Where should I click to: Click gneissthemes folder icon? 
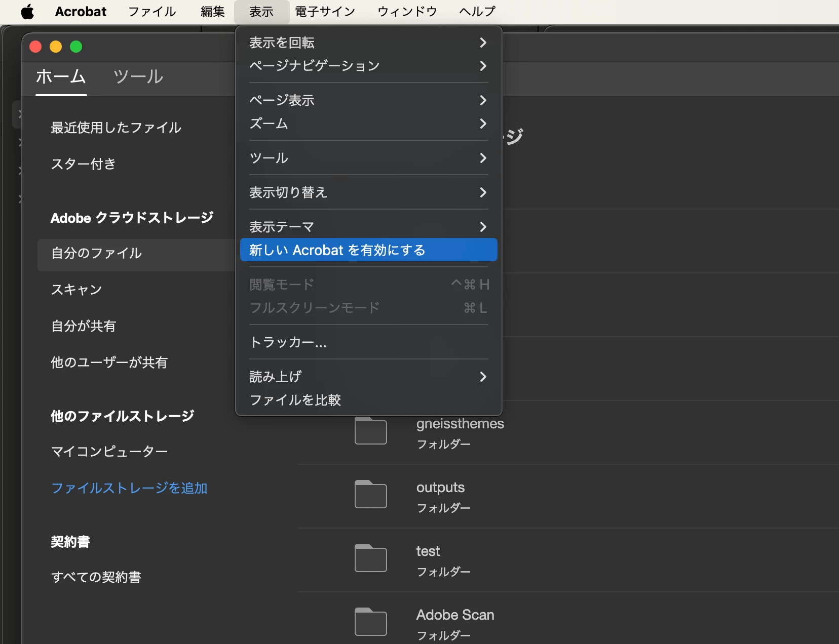[371, 431]
